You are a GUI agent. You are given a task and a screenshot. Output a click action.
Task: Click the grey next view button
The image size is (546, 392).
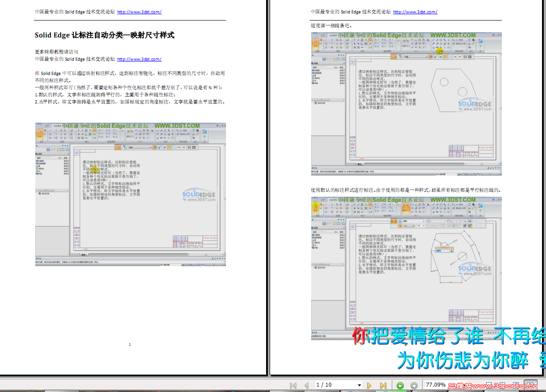[414, 385]
